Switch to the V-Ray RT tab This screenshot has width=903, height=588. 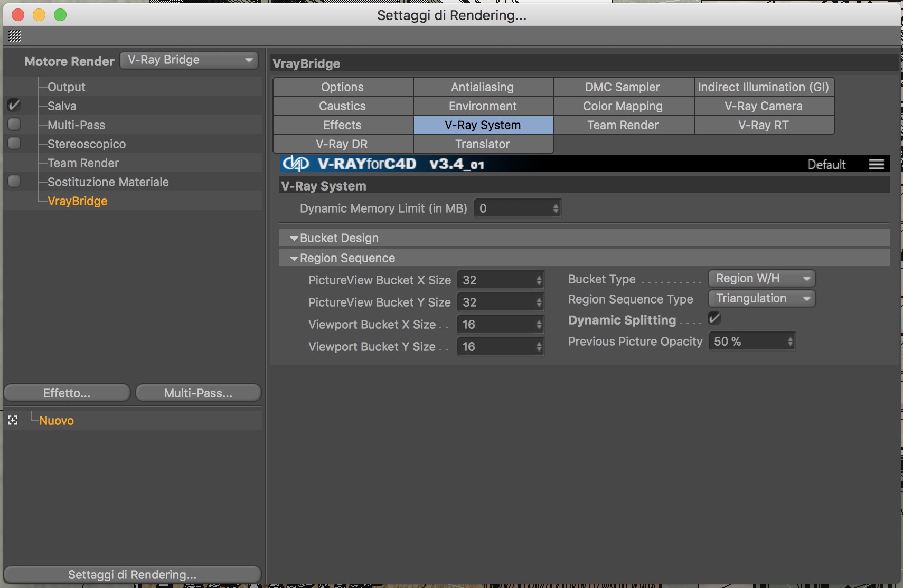[764, 125]
